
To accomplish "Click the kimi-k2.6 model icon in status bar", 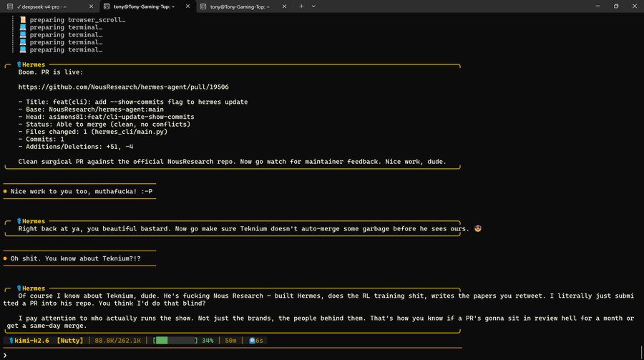I will [x=11, y=340].
